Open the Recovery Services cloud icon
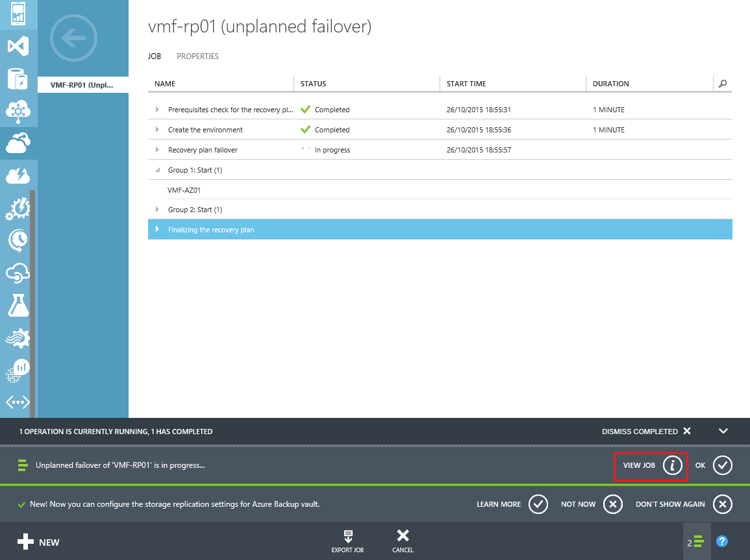Screen dimensions: 750x560 pos(18,143)
